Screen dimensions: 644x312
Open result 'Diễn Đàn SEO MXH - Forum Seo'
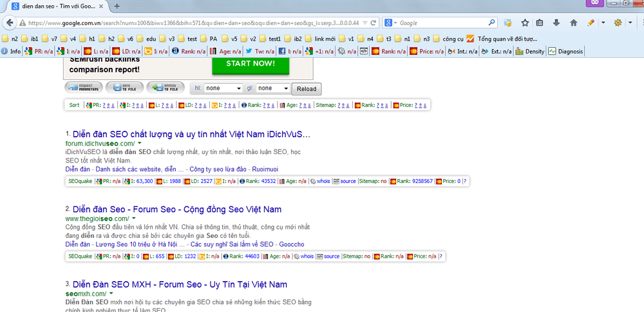click(180, 284)
